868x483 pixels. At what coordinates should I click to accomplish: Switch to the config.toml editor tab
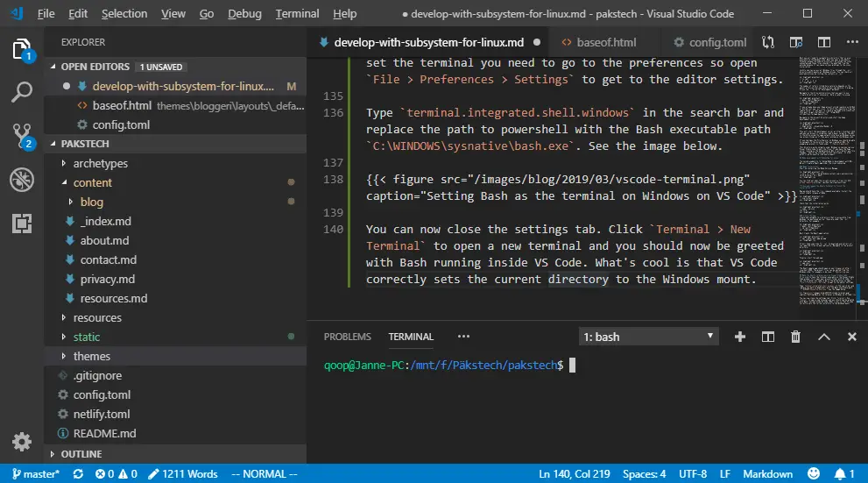[x=710, y=42]
